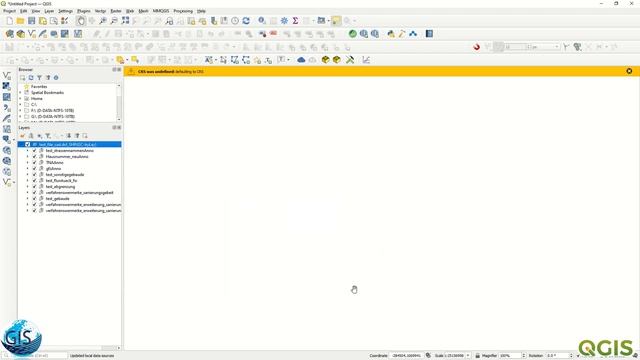Screen dimensions: 640x360
Task: Click the New Shapefile Layer icon
Action: point(32,34)
